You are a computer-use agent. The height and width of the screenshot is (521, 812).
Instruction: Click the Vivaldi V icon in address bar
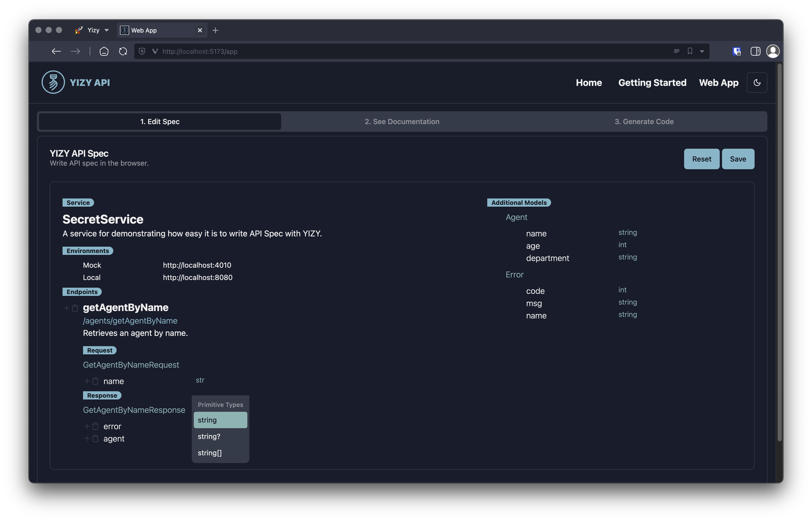[x=155, y=52]
